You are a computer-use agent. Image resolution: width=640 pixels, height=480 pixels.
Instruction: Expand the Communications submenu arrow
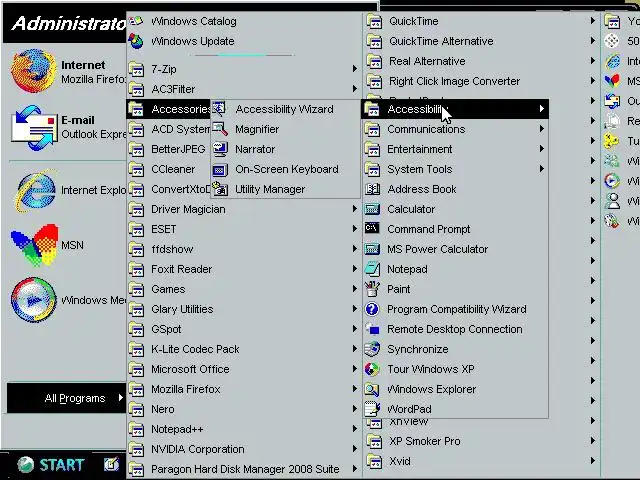coord(542,129)
